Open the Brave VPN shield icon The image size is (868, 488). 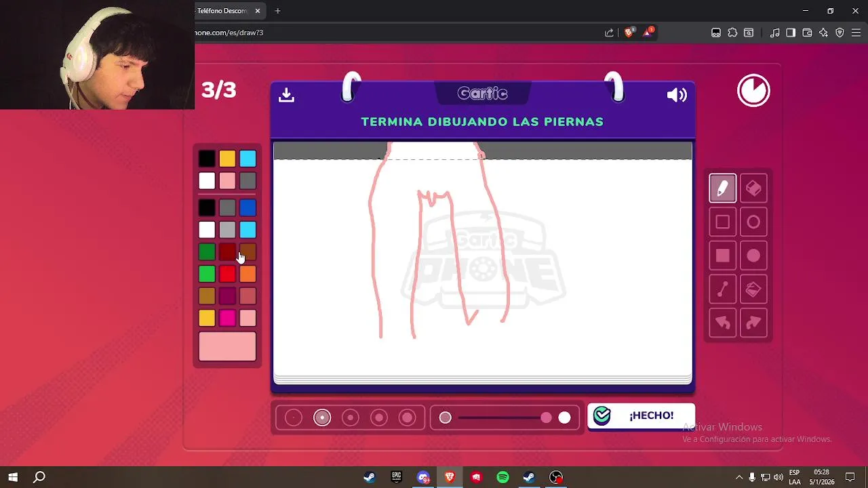[840, 33]
